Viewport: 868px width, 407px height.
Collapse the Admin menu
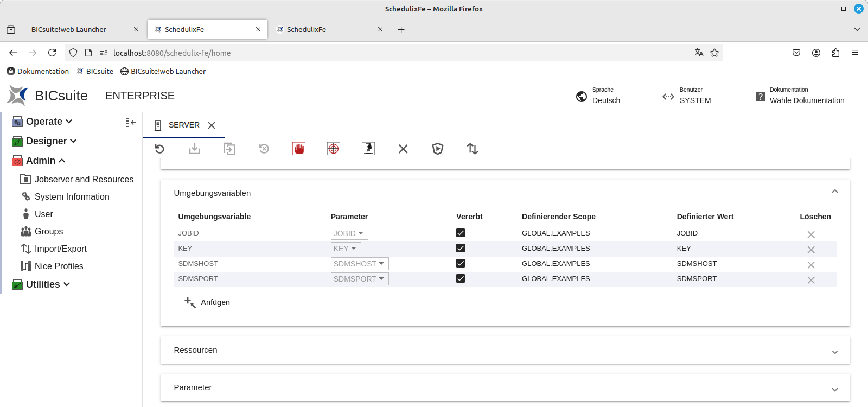[39, 161]
